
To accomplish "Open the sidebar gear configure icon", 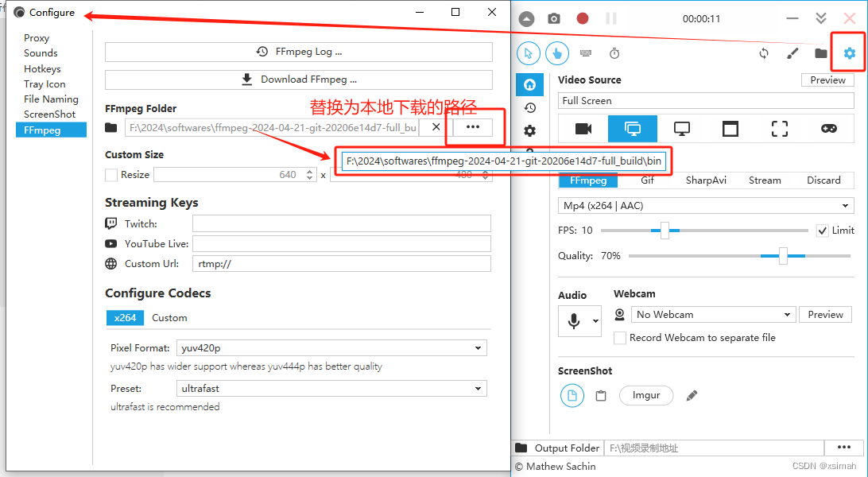I will (x=529, y=130).
